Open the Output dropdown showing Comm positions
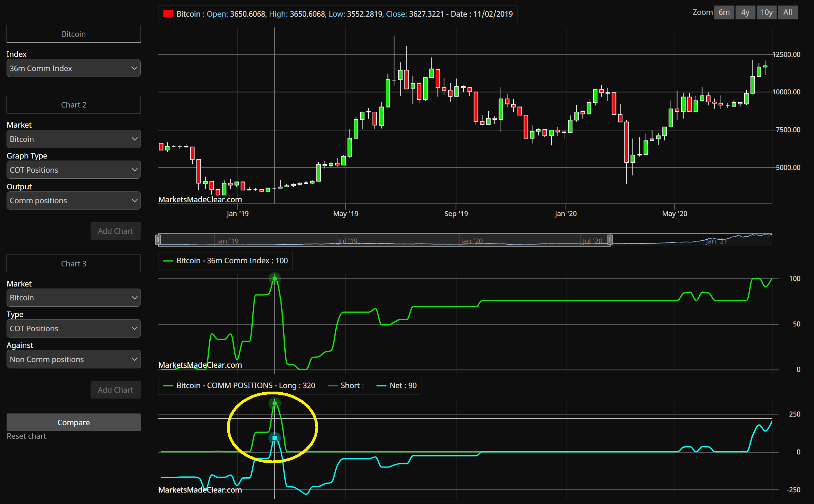The height and width of the screenshot is (504, 814). [74, 200]
